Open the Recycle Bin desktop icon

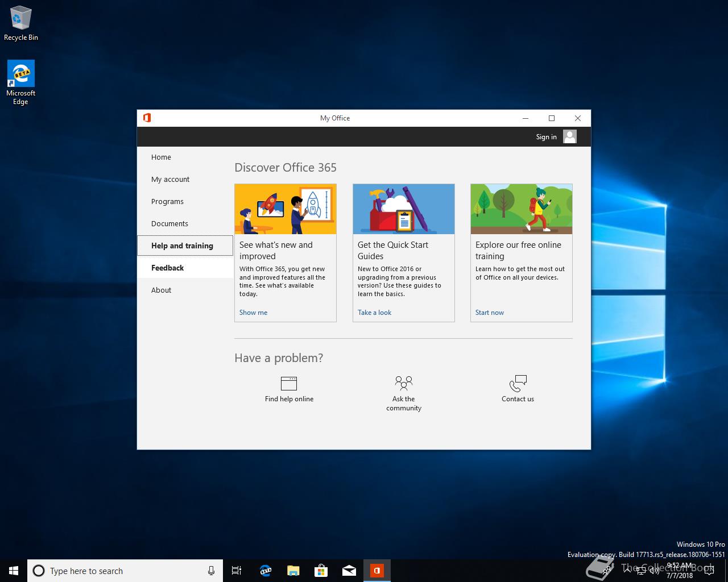tap(21, 24)
